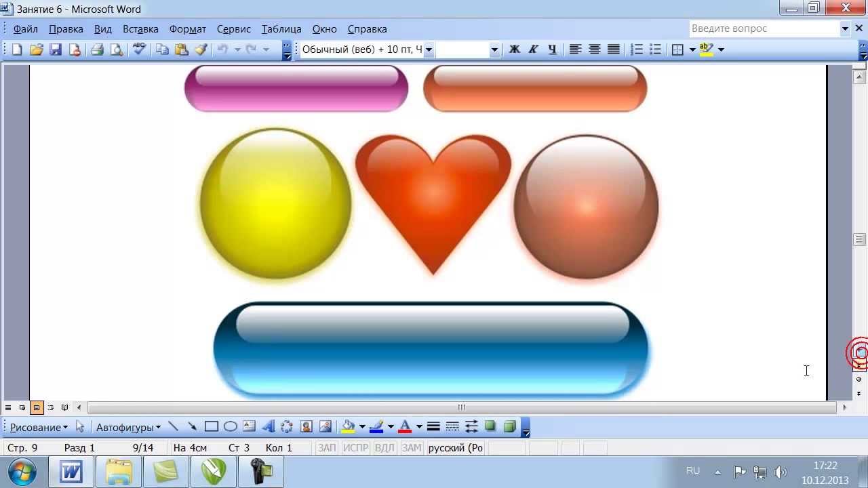This screenshot has height=488, width=868.
Task: Open the Файл menu
Action: point(26,29)
